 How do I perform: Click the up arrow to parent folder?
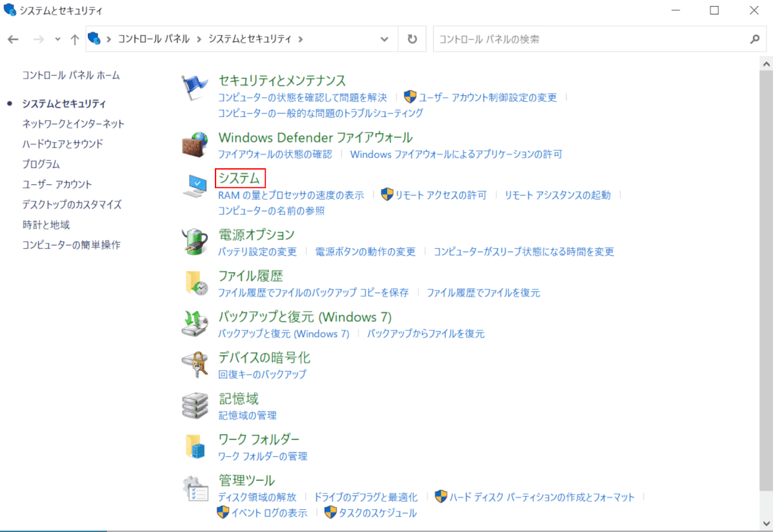click(75, 39)
